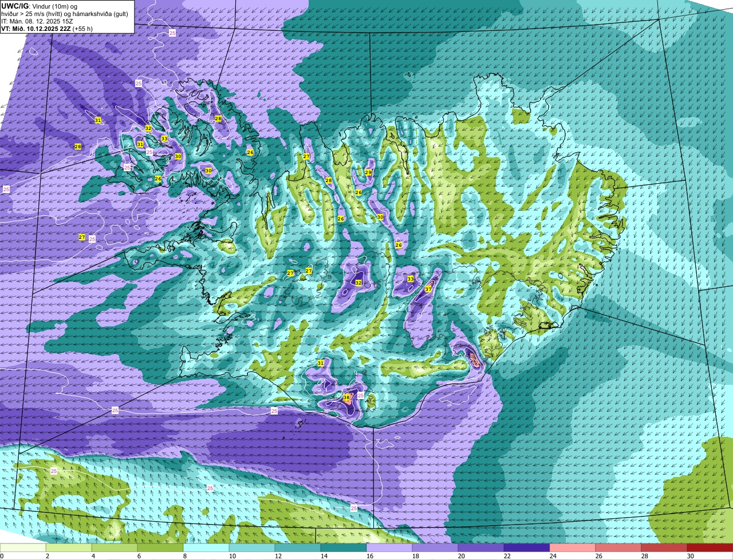This screenshot has height=560, width=733.
Task: Click the 'UWC/IG: Vindur (10m) og' title line
Action: (x=39, y=6)
